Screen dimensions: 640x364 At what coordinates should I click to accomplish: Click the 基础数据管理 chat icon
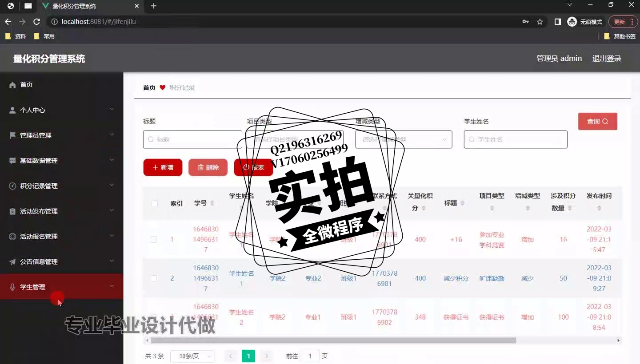(12, 161)
